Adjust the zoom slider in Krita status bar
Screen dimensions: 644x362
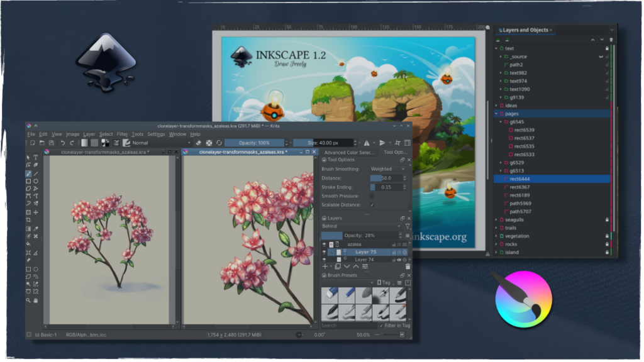pos(387,335)
